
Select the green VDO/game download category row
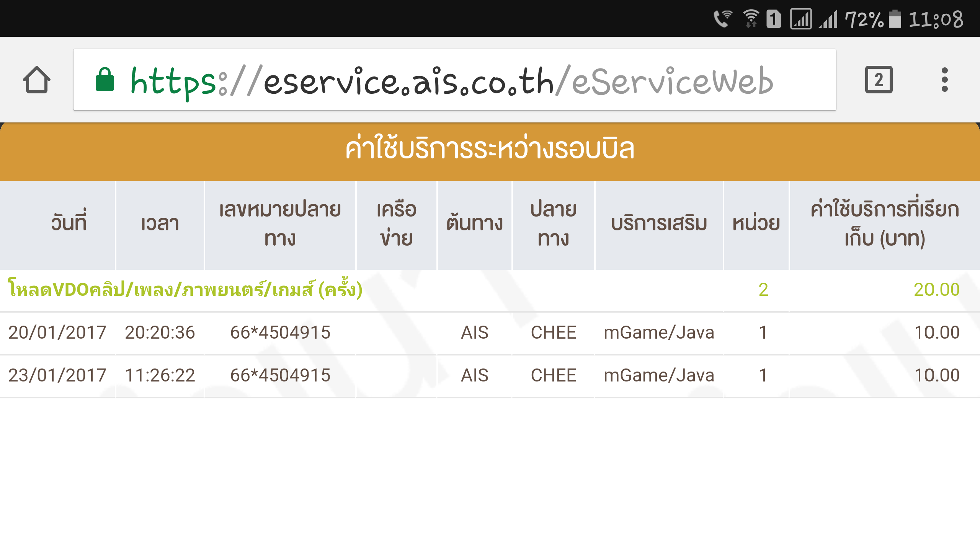tap(185, 290)
